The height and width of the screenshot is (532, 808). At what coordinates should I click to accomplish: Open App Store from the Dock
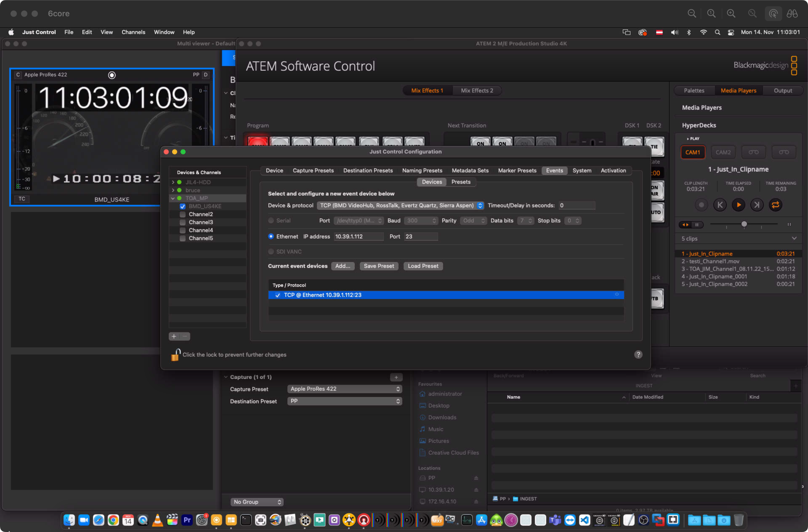[481, 520]
